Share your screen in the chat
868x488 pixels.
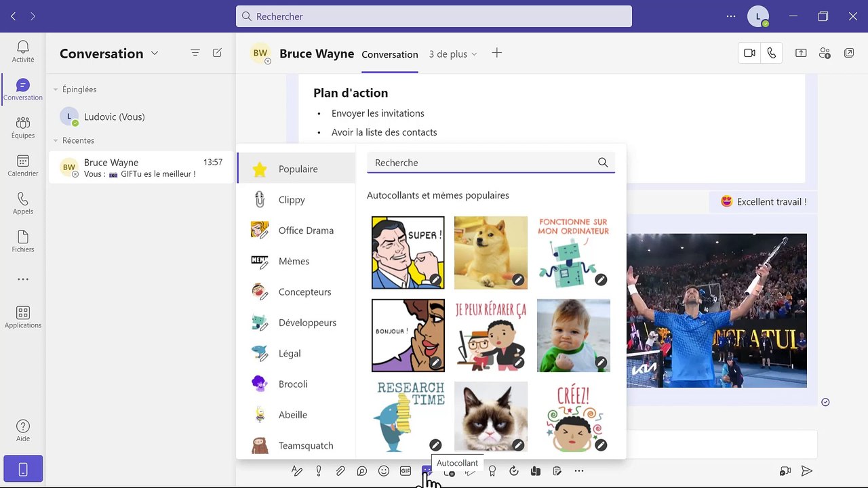pos(801,53)
